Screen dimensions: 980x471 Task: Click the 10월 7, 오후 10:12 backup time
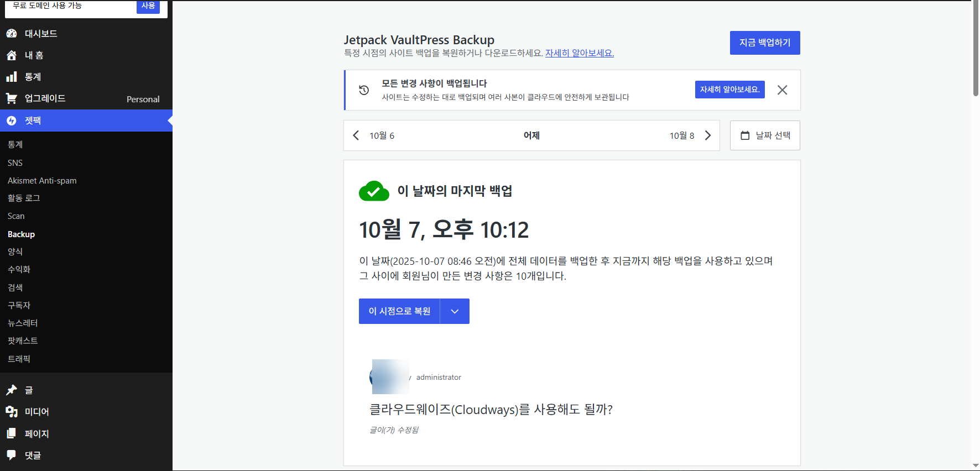tap(444, 229)
